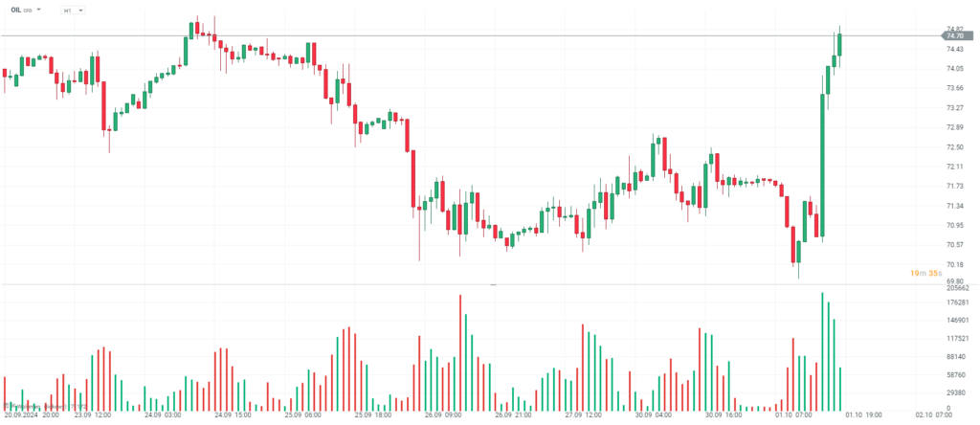Screen dimensions: 980x425
Task: Click the lowest red candle near 70.18
Action: click(x=793, y=252)
